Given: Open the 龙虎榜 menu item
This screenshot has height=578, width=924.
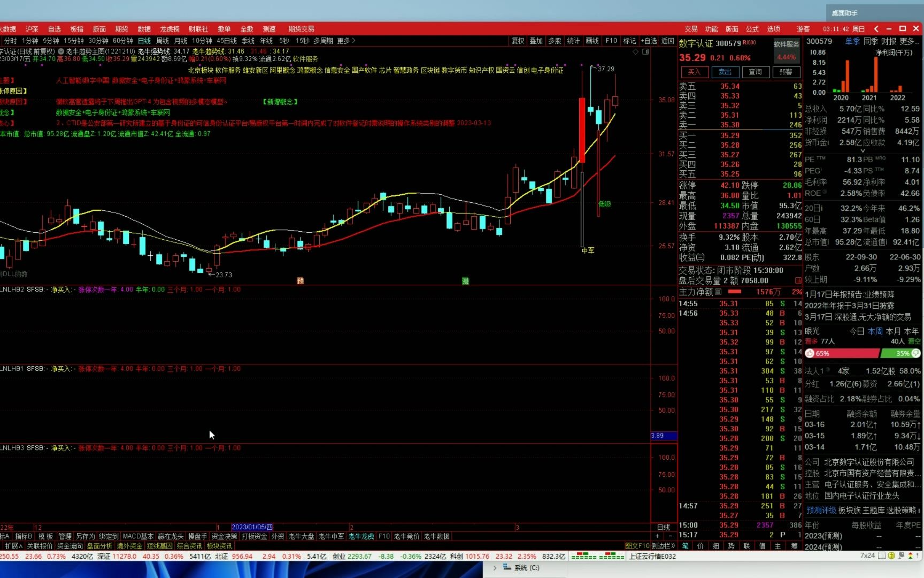Looking at the screenshot, I should (x=170, y=29).
